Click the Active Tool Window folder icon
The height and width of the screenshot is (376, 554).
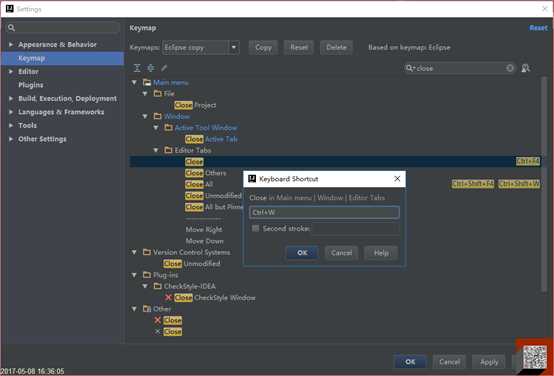coord(169,128)
